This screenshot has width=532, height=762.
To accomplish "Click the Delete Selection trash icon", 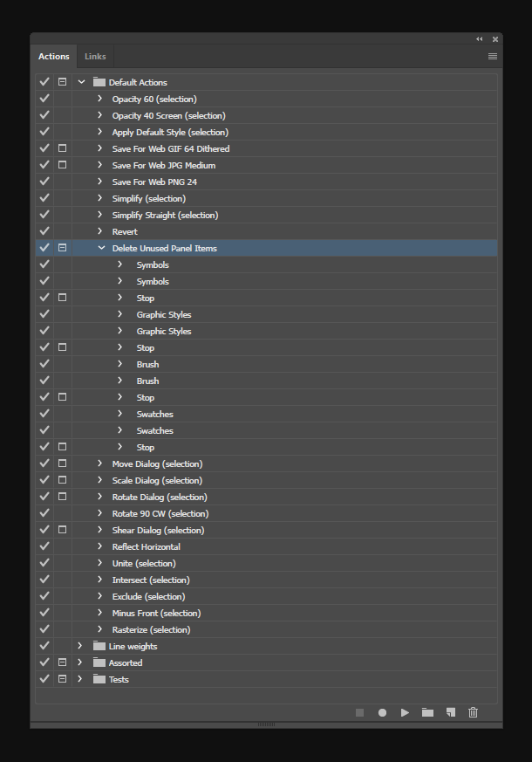I will [x=473, y=712].
